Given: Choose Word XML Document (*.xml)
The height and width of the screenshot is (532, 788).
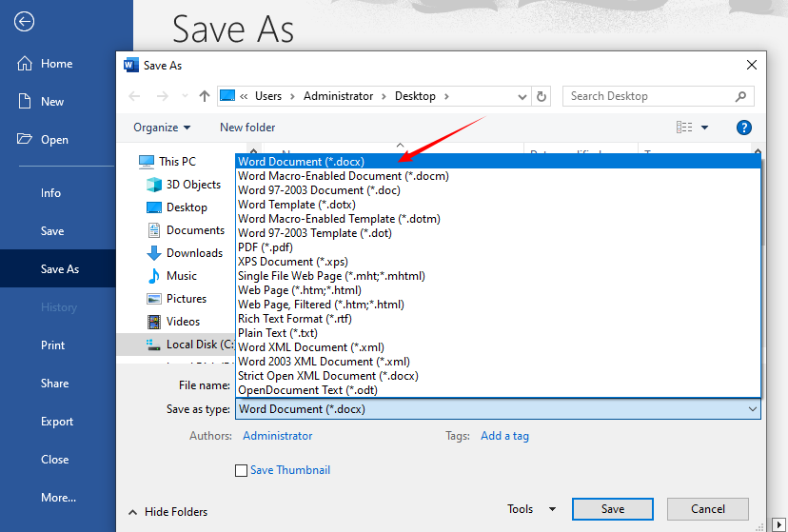Looking at the screenshot, I should coord(498,347).
